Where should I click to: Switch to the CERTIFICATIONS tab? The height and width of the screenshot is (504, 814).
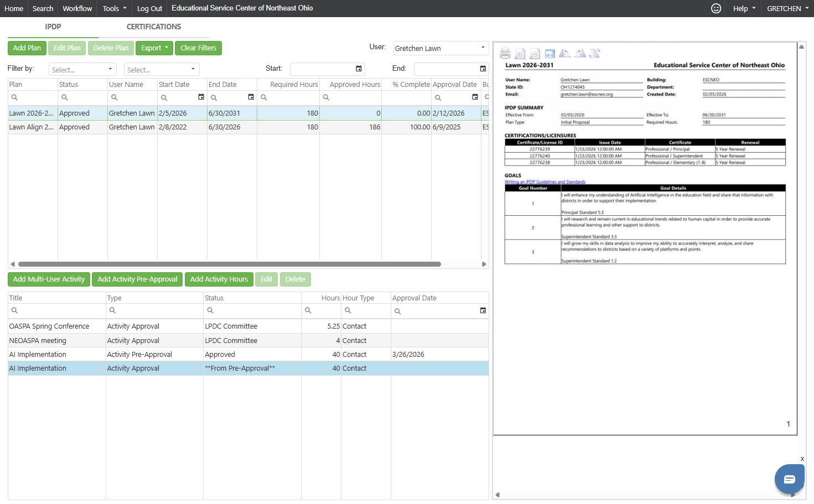click(x=154, y=27)
